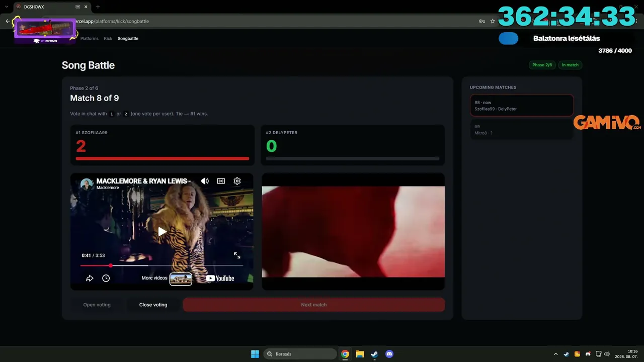Click the Open voting button
The image size is (644, 362).
(97, 305)
